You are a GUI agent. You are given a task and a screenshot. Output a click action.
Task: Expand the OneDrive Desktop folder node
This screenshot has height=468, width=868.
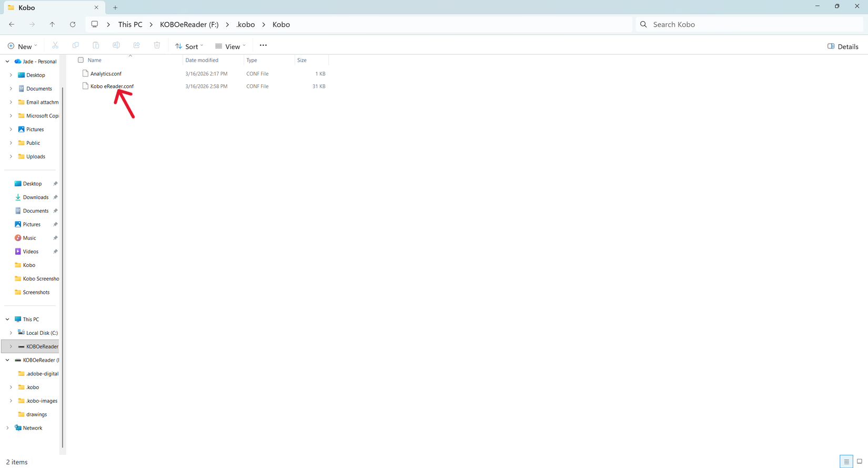pos(11,75)
